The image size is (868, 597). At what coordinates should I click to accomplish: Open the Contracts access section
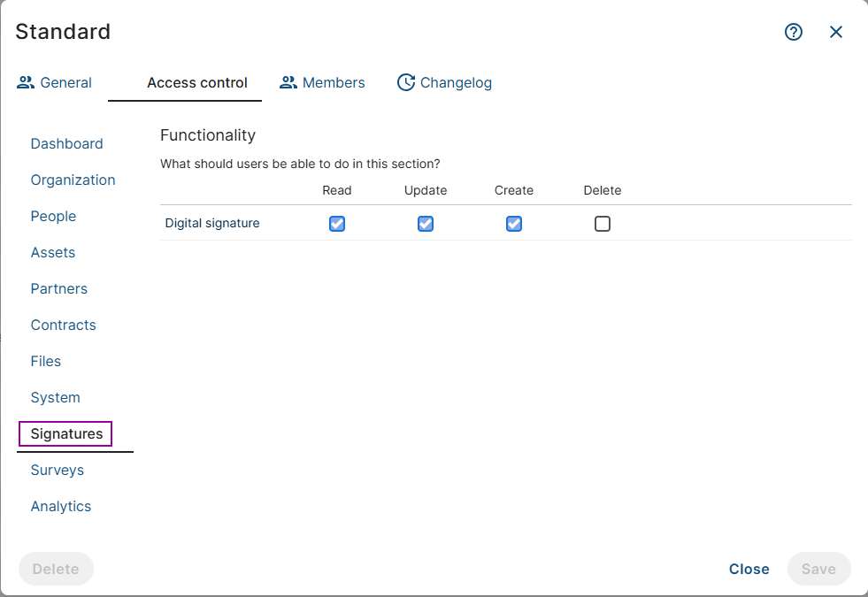pos(63,325)
